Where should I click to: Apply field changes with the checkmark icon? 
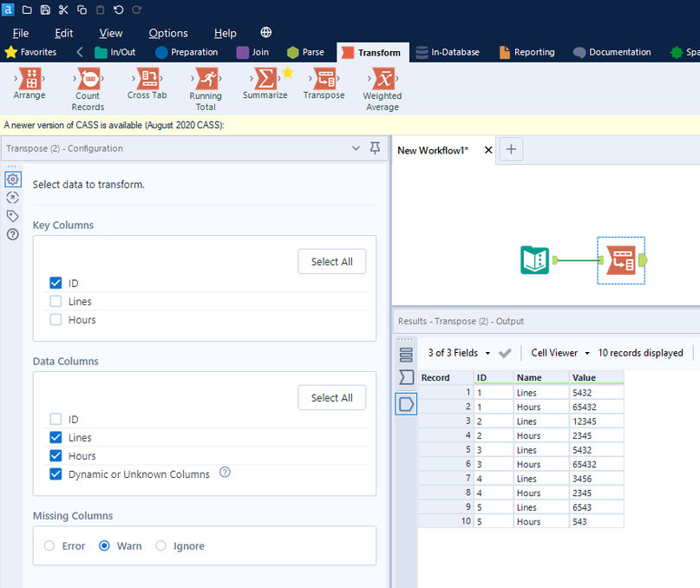pos(505,353)
